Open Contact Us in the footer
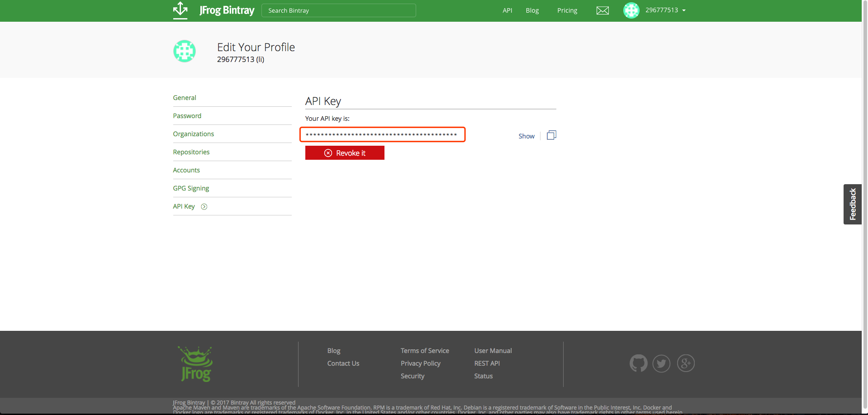This screenshot has width=868, height=415. (343, 363)
